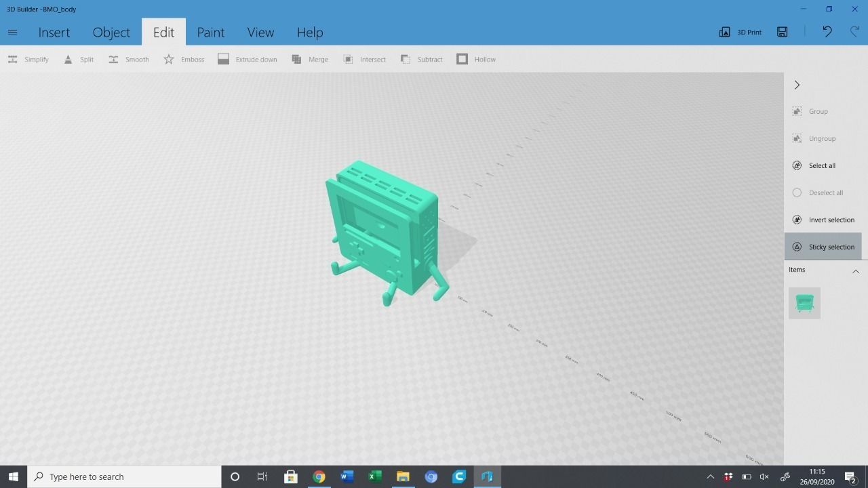Undo the last action

point(827,32)
